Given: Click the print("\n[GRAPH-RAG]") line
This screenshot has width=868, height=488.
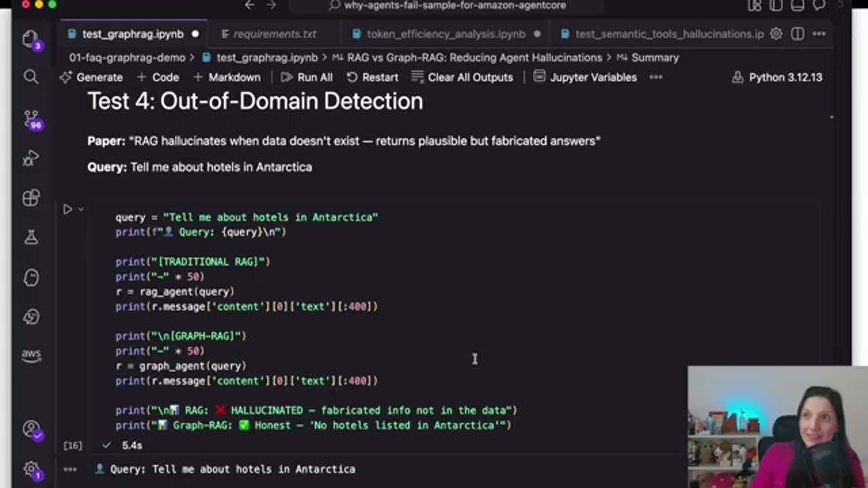Looking at the screenshot, I should tap(181, 336).
